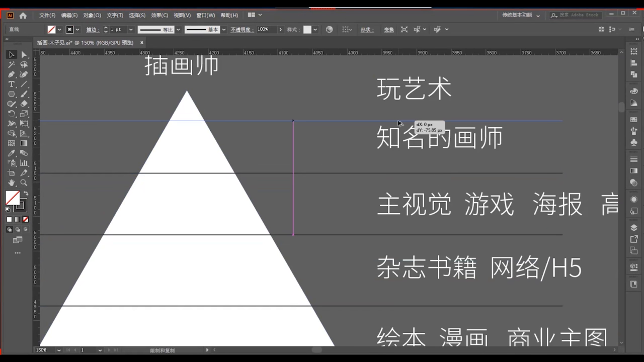
Task: Choose the Type tool
Action: point(11,84)
